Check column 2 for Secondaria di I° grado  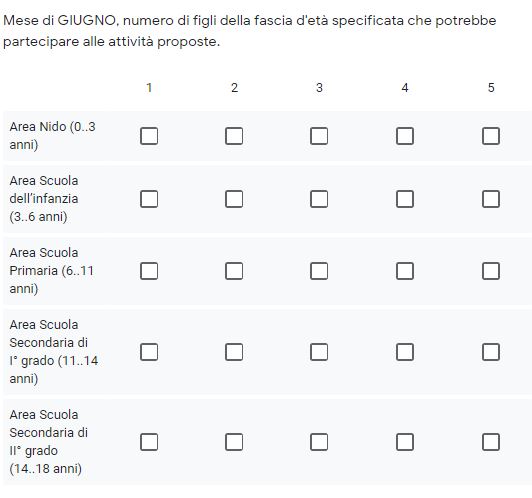coord(234,352)
